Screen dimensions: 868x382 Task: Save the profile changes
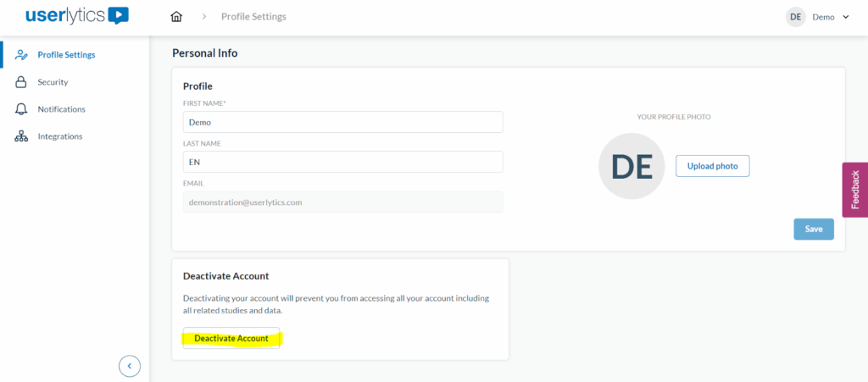click(813, 229)
